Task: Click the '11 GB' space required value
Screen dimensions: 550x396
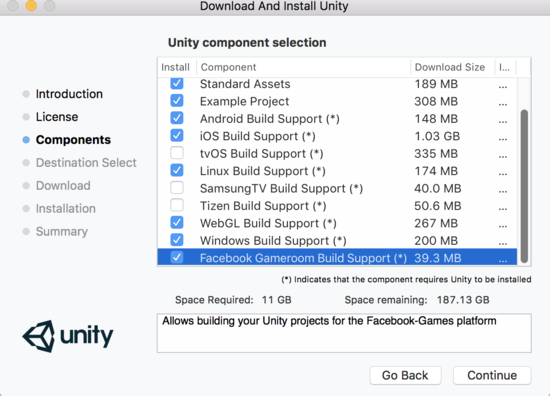Action: (x=276, y=300)
